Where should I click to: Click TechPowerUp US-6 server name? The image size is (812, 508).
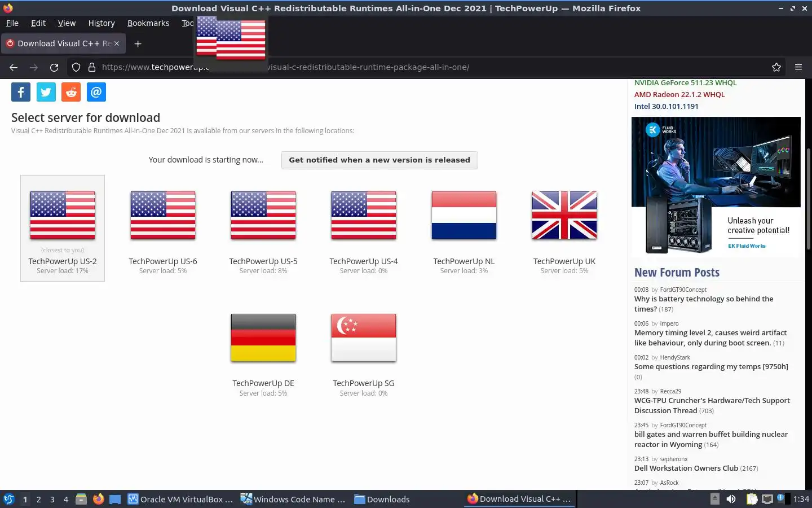pos(163,261)
